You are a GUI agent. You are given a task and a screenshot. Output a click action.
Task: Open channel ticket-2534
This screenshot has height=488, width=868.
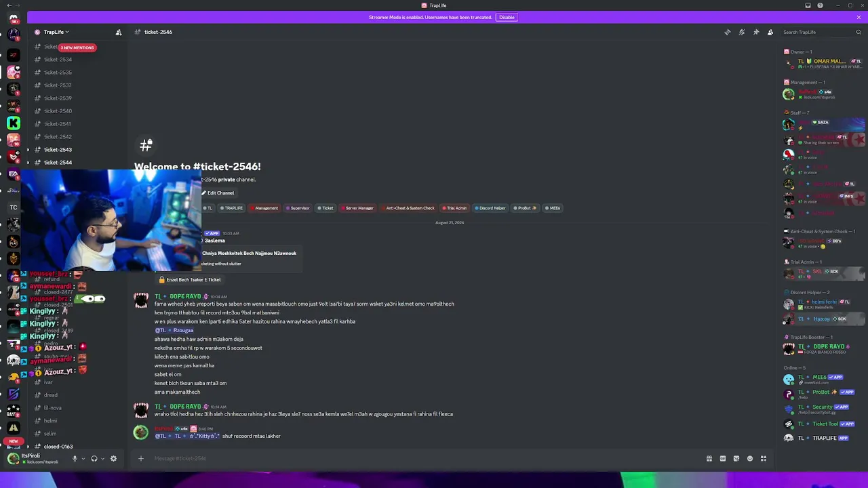click(58, 60)
